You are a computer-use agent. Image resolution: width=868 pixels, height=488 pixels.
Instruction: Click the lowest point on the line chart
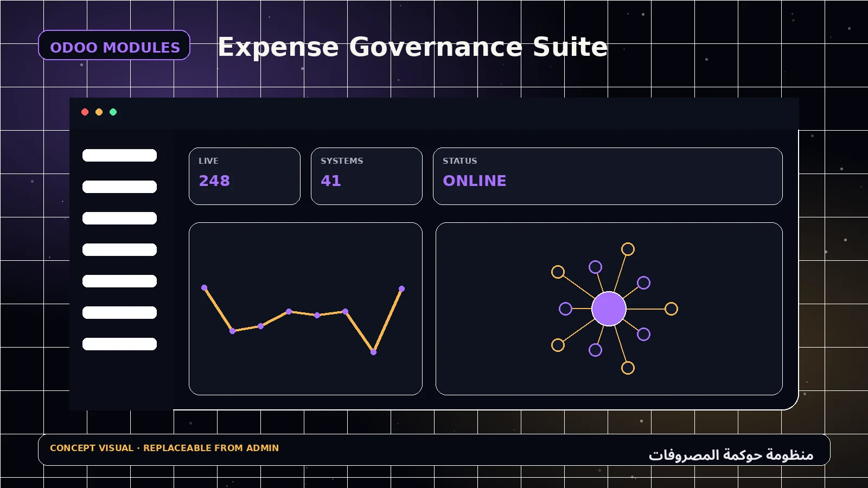373,352
